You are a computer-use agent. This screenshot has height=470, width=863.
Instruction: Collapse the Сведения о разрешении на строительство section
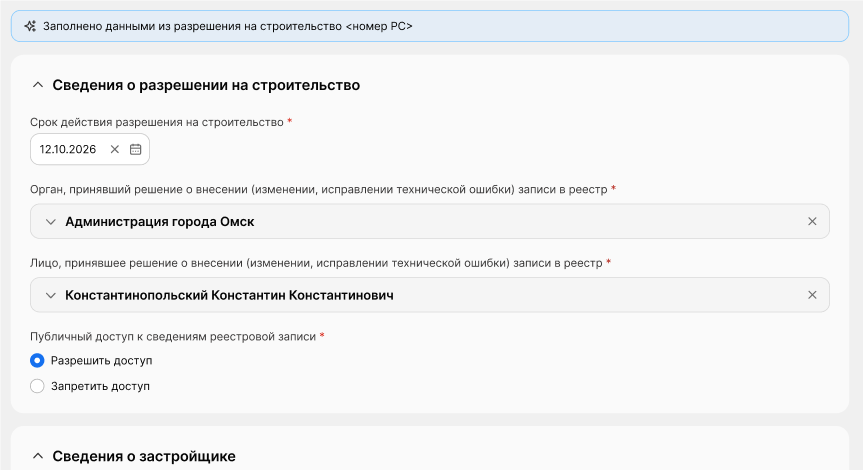37,85
